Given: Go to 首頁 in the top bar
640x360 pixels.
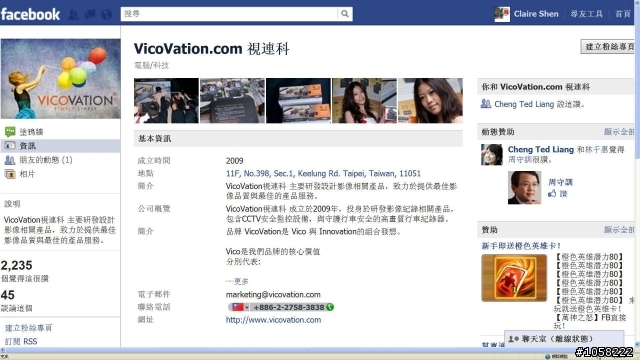Looking at the screenshot, I should [623, 14].
